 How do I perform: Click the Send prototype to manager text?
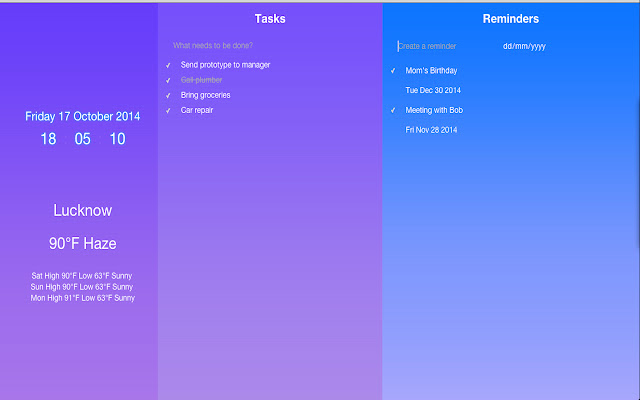click(225, 65)
